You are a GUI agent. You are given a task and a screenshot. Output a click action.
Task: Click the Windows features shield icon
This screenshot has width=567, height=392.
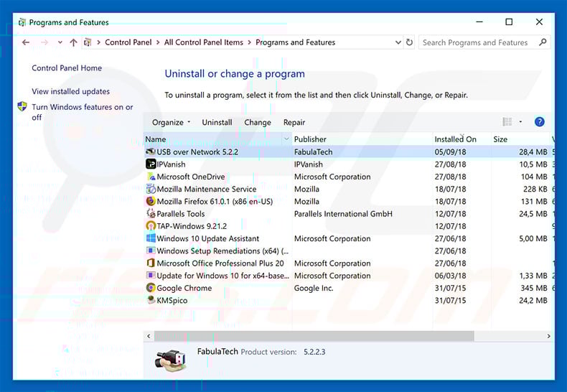[x=22, y=107]
